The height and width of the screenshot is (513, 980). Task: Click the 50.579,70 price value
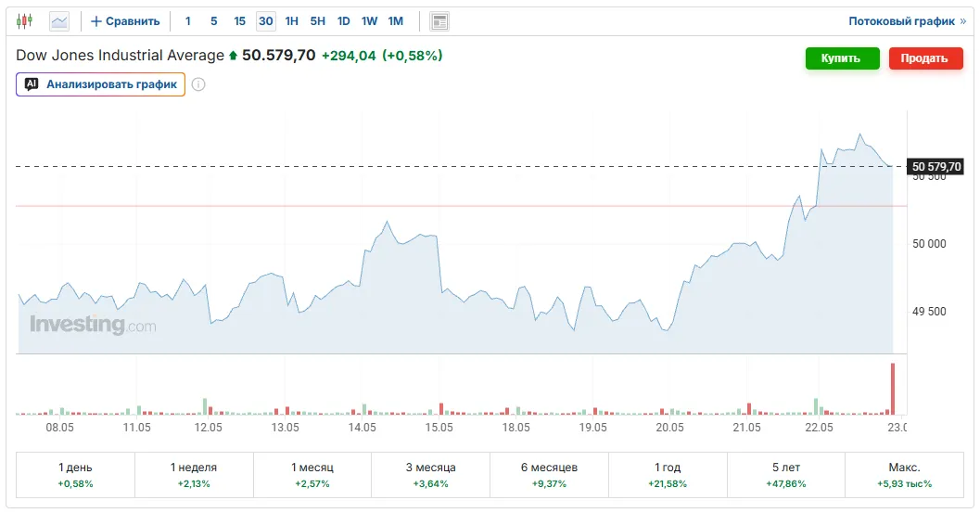pos(279,55)
